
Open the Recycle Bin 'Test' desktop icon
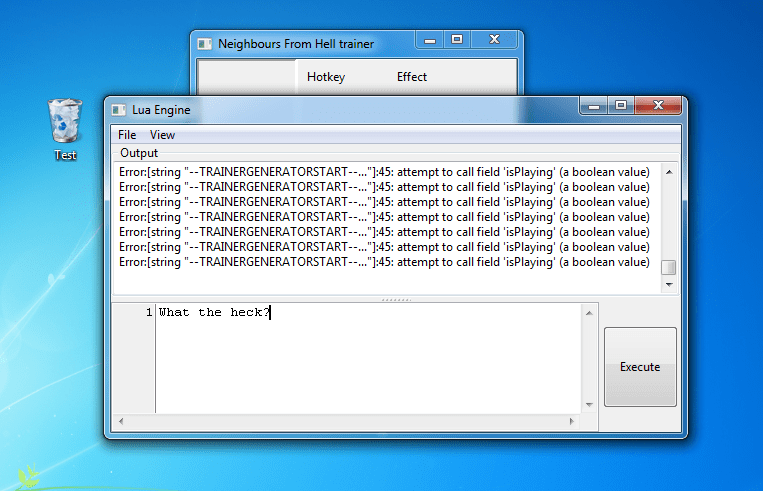point(65,129)
